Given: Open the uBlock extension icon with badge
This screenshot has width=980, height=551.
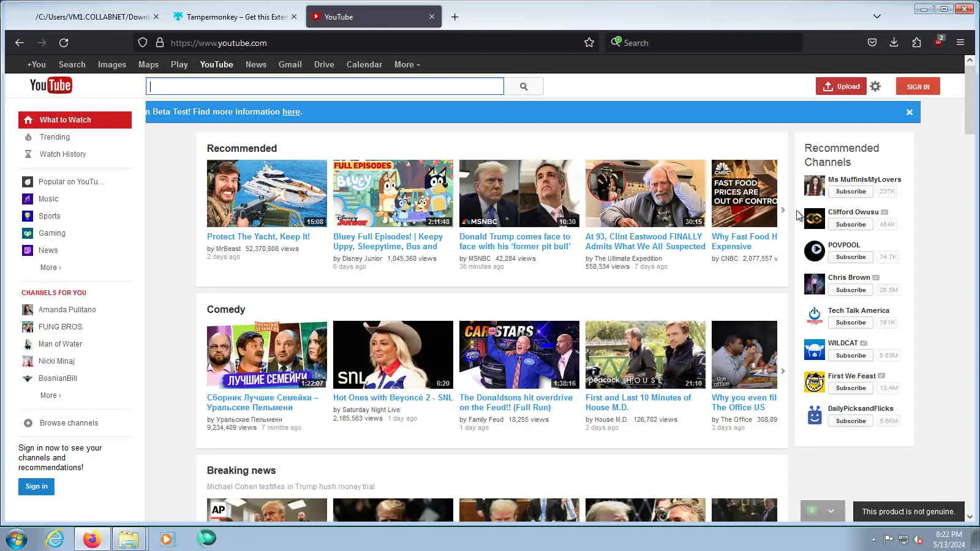Looking at the screenshot, I should coord(938,42).
